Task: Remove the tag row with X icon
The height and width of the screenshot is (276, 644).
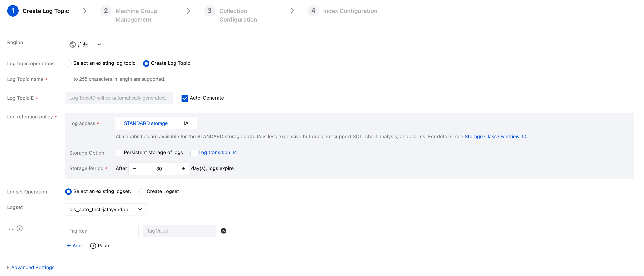Action: (x=224, y=231)
